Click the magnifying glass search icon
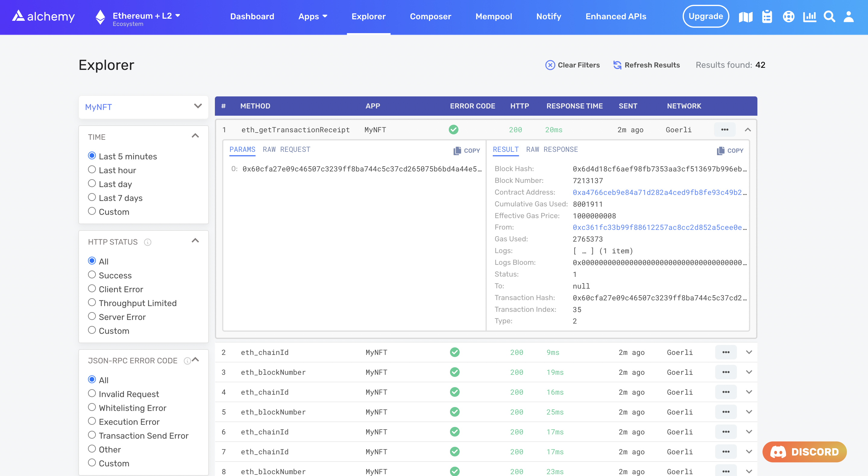Screen dimensions: 868x476 pyautogui.click(x=829, y=17)
